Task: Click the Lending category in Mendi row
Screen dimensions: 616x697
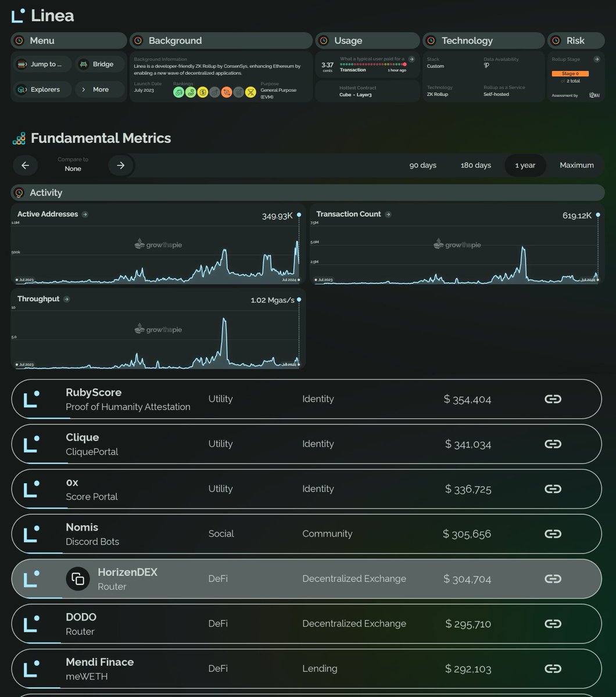Action: (x=320, y=669)
